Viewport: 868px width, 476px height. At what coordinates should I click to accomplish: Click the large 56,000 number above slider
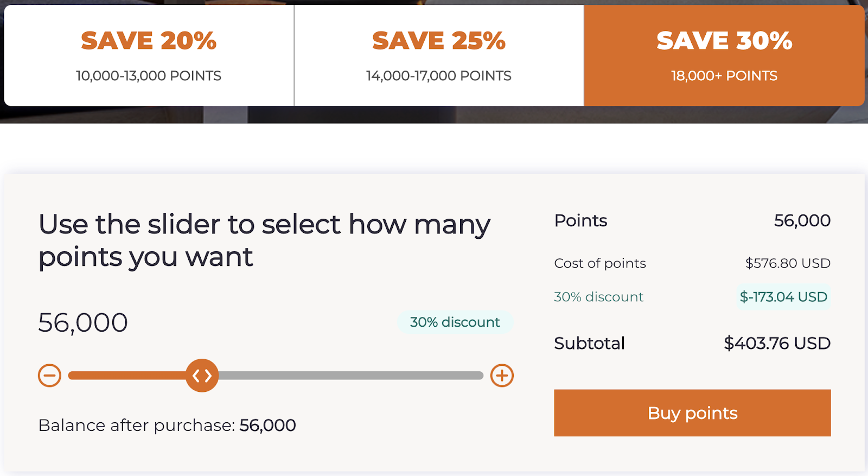click(x=83, y=323)
